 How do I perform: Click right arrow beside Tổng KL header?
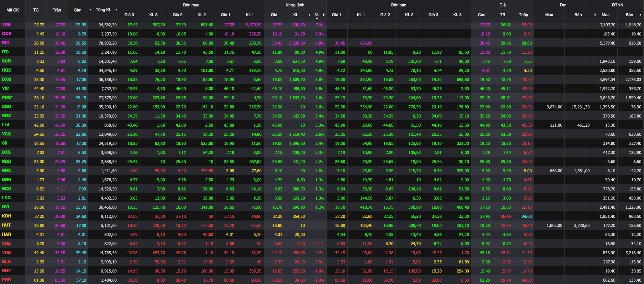tap(116, 10)
